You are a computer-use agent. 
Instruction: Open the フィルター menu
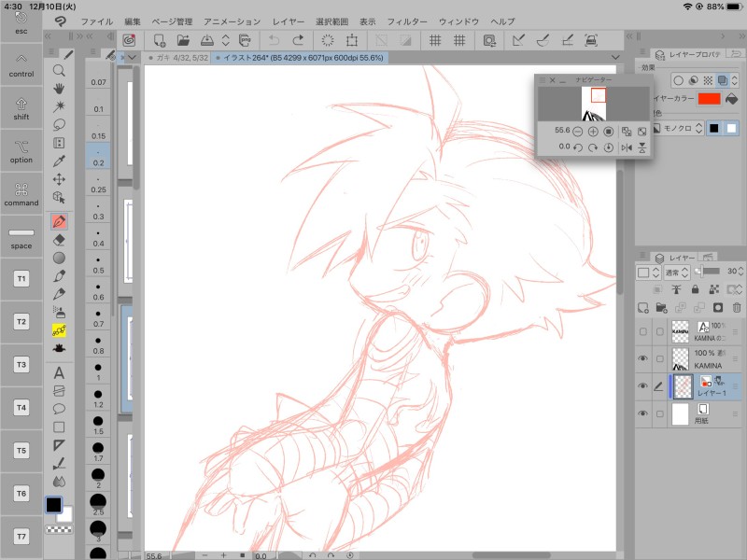pos(407,21)
